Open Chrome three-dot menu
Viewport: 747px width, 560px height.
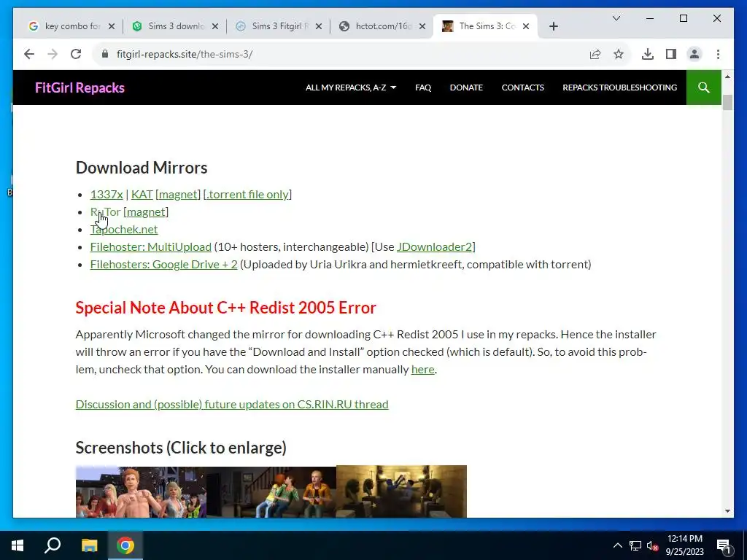[718, 54]
